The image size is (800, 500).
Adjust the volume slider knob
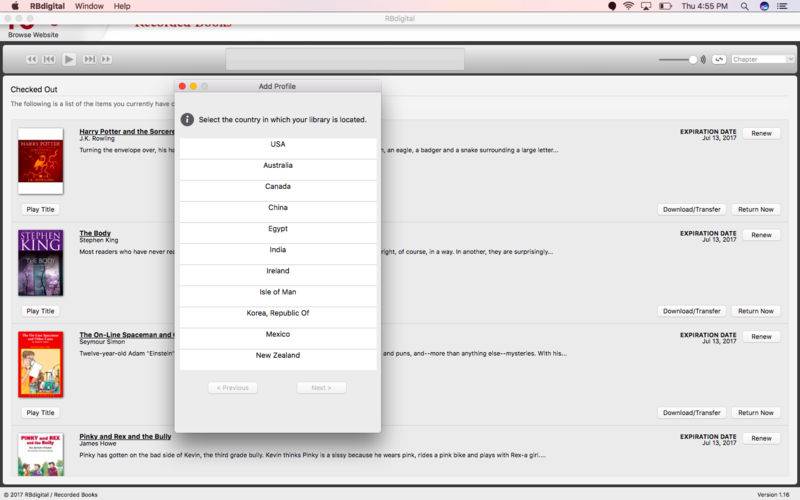[x=693, y=60]
